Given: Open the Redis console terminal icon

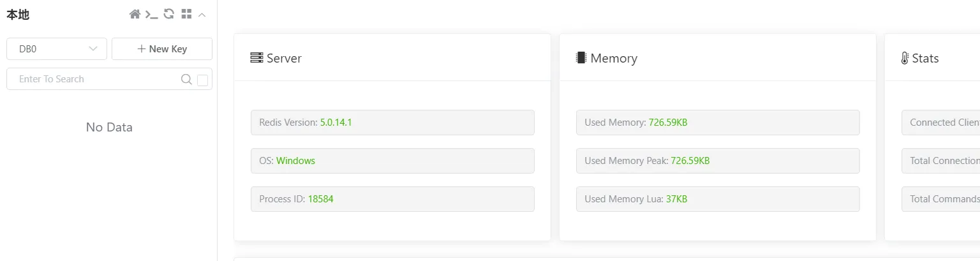Looking at the screenshot, I should 151,14.
